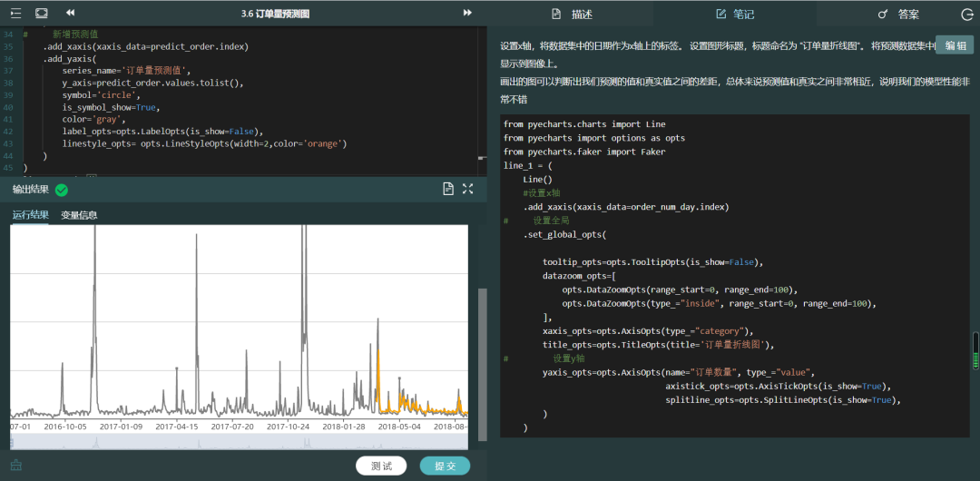
Task: Click the x-axis label 2017-04-15
Action: point(177,427)
